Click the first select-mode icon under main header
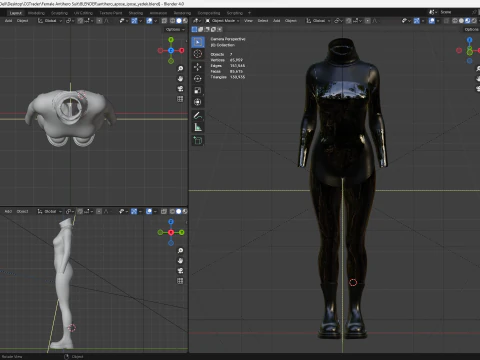 pos(194,29)
